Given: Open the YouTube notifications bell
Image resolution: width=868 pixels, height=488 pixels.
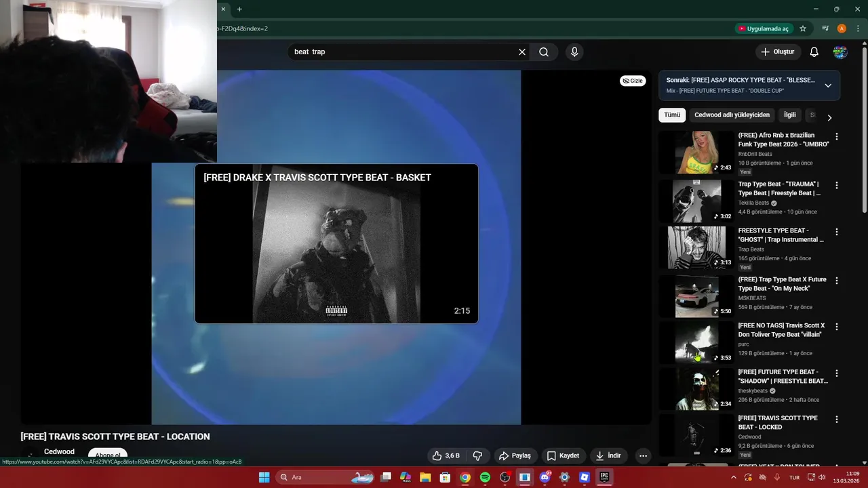Looking at the screenshot, I should click(x=814, y=52).
